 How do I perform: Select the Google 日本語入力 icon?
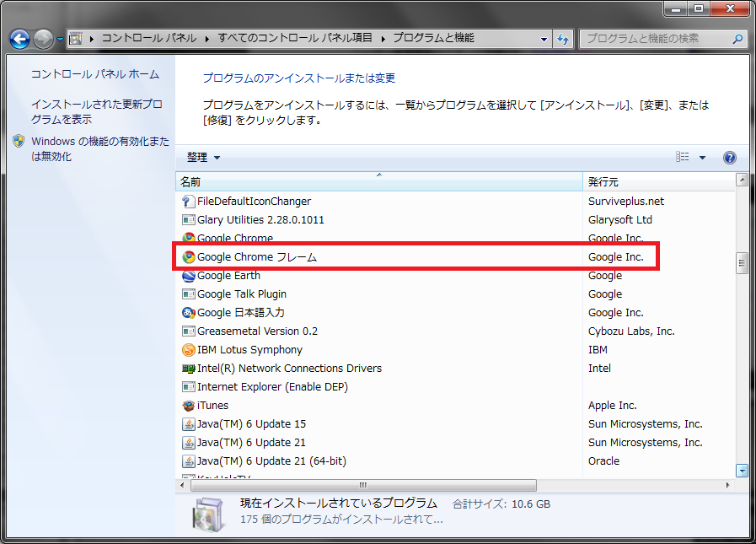pos(189,313)
